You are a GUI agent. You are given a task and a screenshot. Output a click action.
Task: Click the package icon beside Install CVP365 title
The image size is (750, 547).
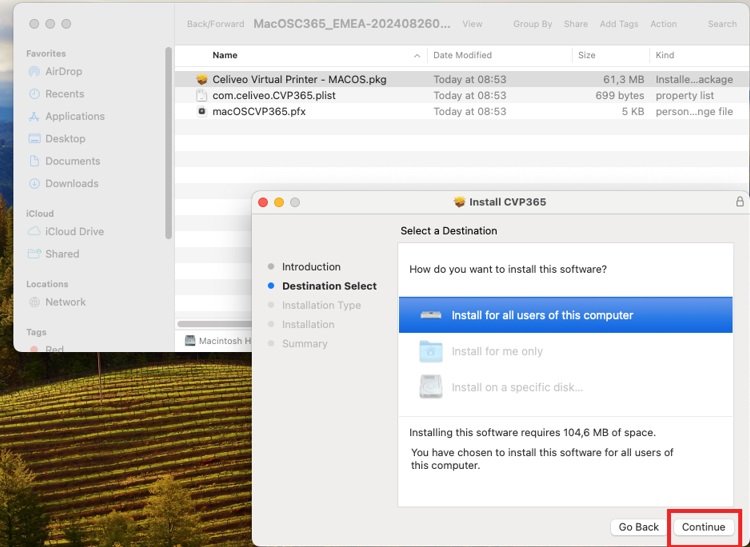[x=459, y=202]
